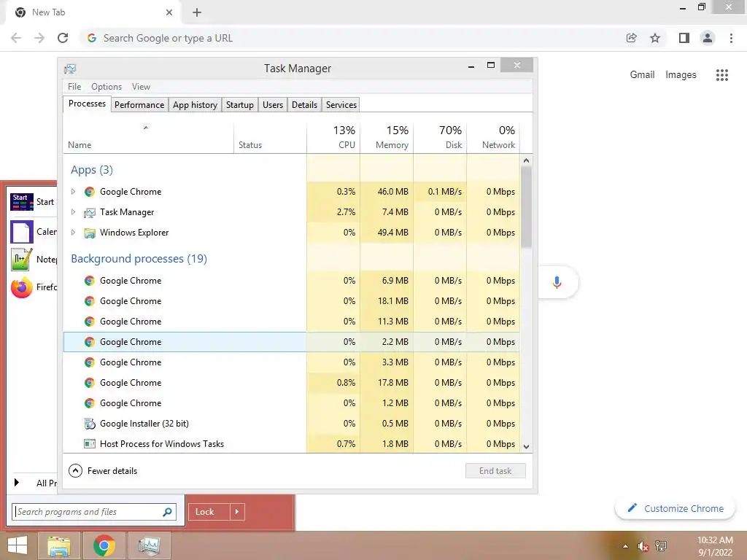Switch to the Users tab
This screenshot has width=747, height=560.
[273, 105]
